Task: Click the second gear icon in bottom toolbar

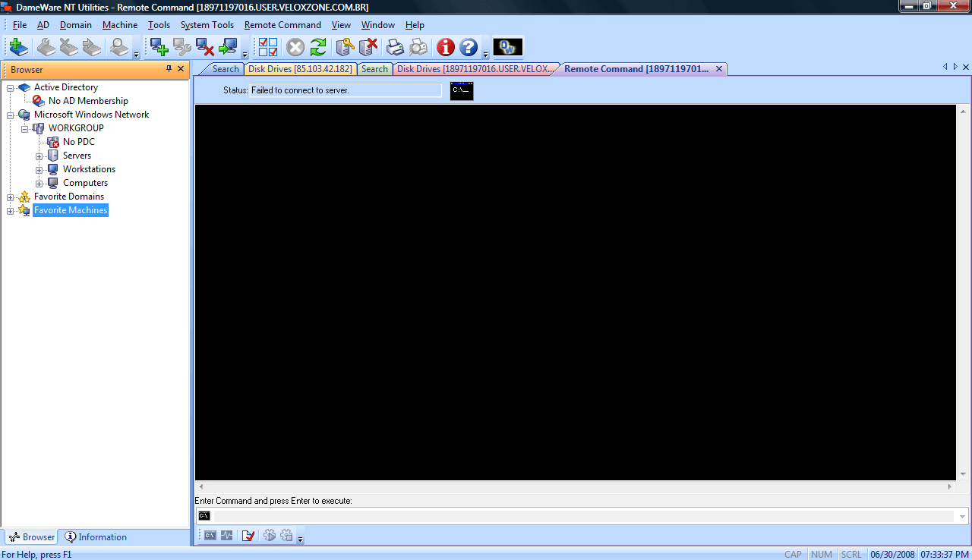Action: click(286, 536)
